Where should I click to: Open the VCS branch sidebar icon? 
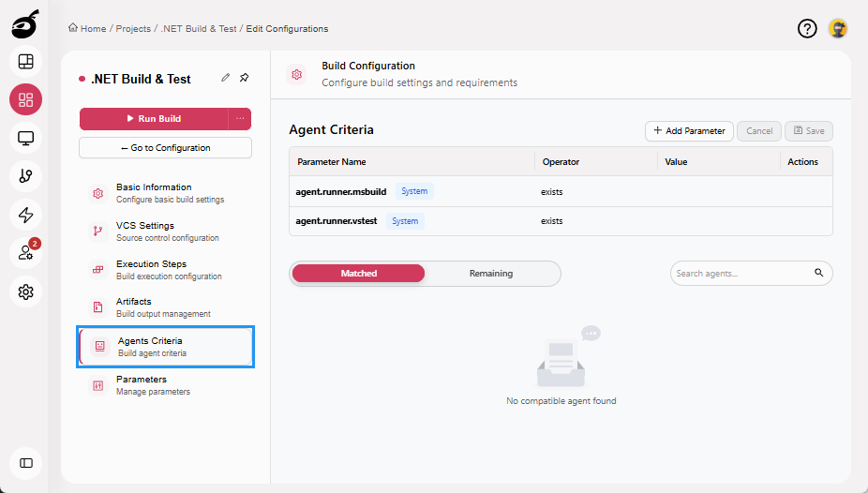pyautogui.click(x=25, y=176)
